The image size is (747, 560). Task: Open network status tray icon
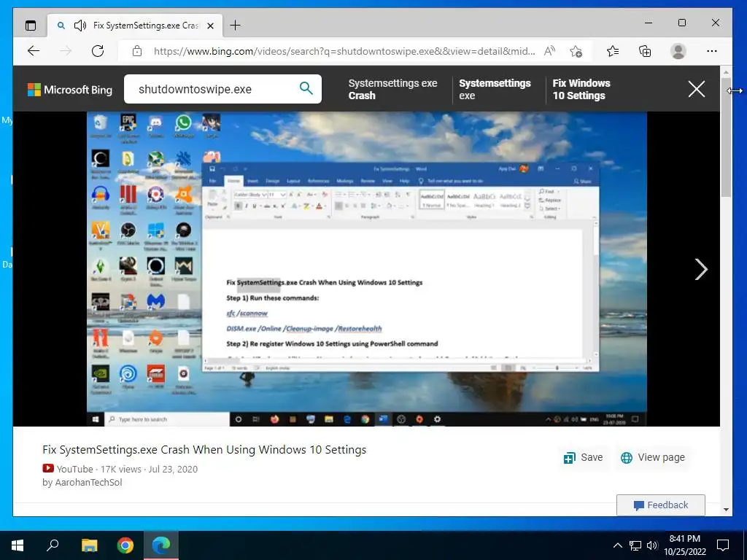coord(635,545)
